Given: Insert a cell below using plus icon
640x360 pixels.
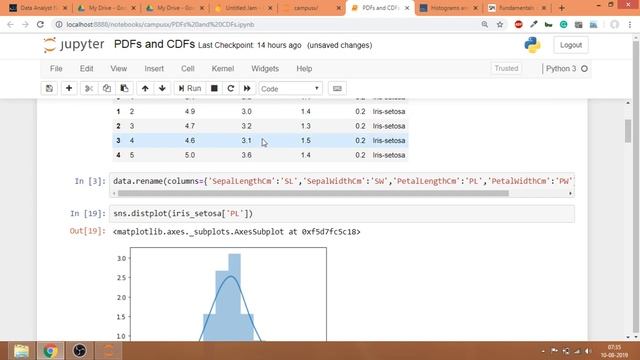Looking at the screenshot, I should 69,89.
